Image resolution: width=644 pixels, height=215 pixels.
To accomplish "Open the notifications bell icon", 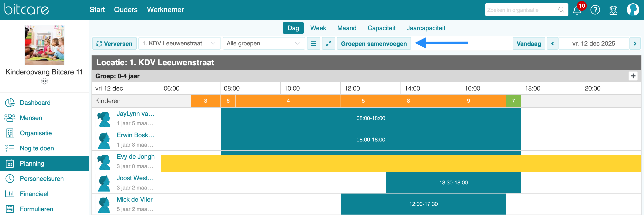I will click(577, 10).
